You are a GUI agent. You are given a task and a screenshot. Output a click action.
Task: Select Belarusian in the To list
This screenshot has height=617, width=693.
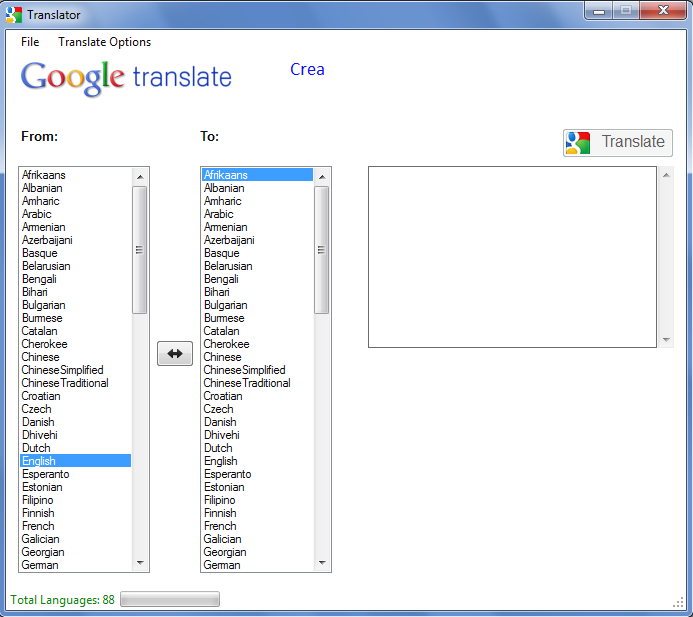point(258,266)
